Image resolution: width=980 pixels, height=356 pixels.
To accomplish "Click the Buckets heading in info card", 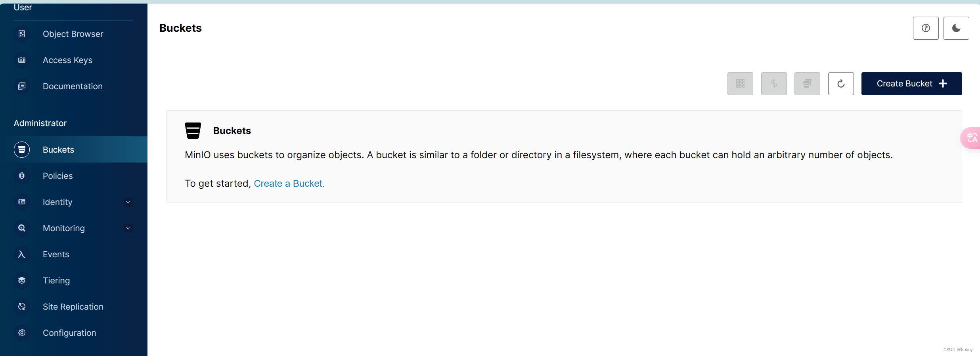I will [x=232, y=131].
